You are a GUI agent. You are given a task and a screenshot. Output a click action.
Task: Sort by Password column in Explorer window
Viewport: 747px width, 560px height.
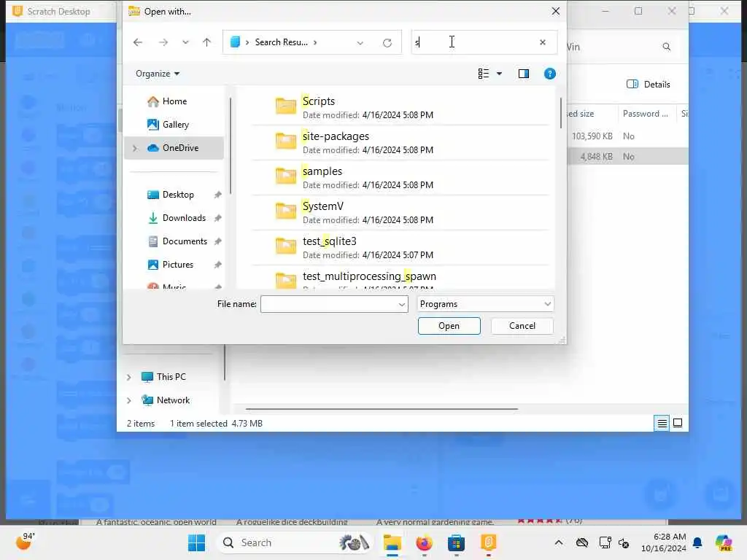tap(646, 113)
